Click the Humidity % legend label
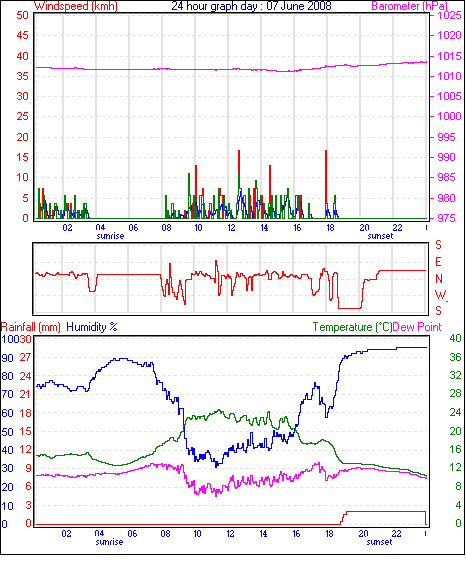The height and width of the screenshot is (563, 466). tap(92, 327)
